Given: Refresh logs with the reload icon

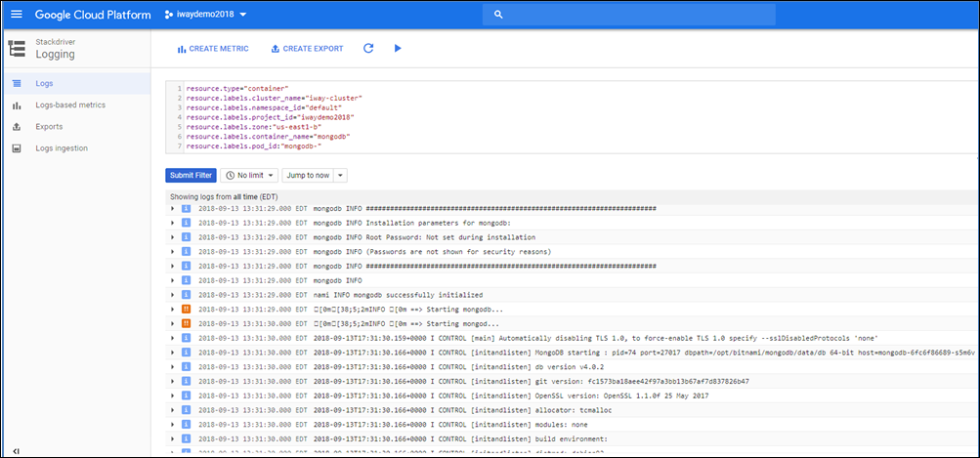Looking at the screenshot, I should [368, 48].
